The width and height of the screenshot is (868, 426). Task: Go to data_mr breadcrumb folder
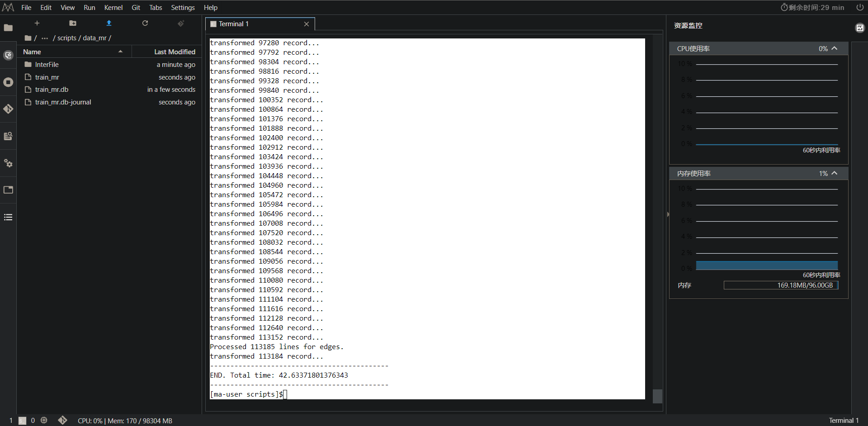(x=94, y=38)
